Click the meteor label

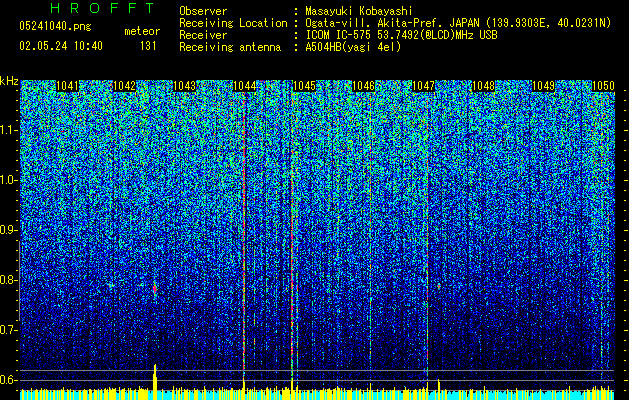[x=142, y=31]
